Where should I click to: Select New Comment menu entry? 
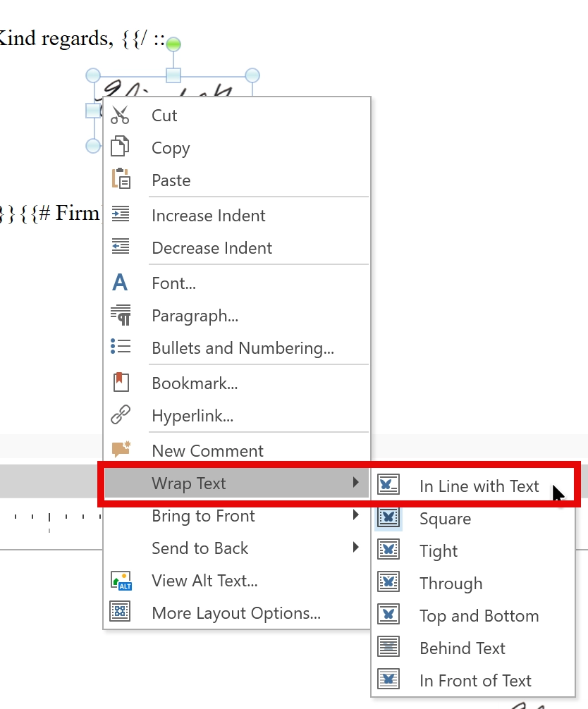click(237, 451)
